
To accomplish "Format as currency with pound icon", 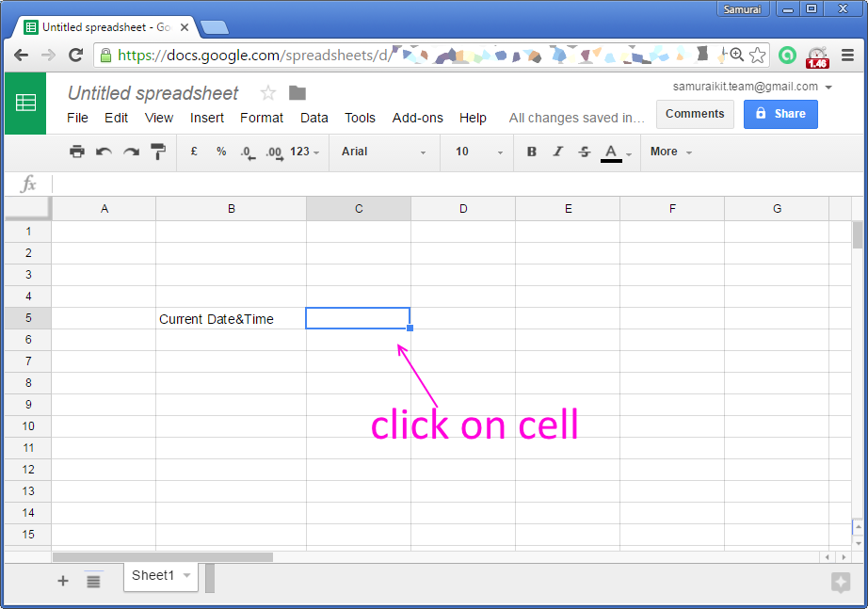I will 194,152.
